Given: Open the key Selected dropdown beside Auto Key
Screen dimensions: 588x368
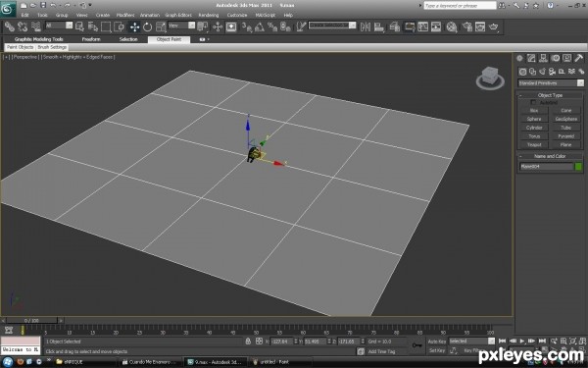Looking at the screenshot, I should click(471, 341).
